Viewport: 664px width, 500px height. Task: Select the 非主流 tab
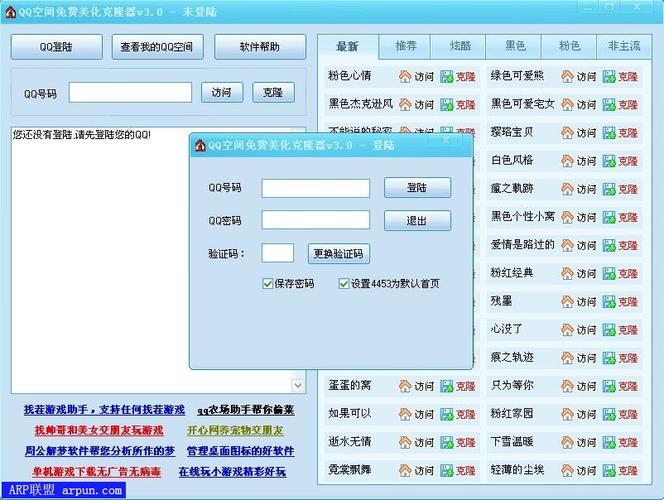tap(624, 47)
